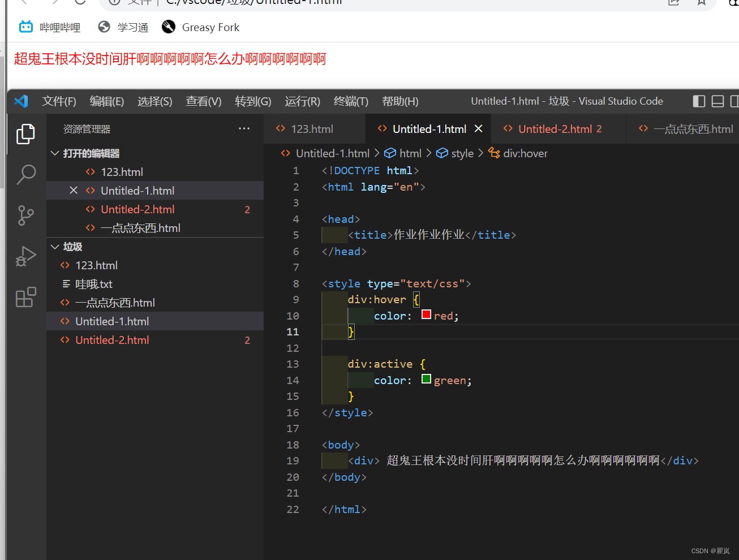Click the div:active selector in code
Viewport: 739px width, 560px height.
[x=380, y=364]
